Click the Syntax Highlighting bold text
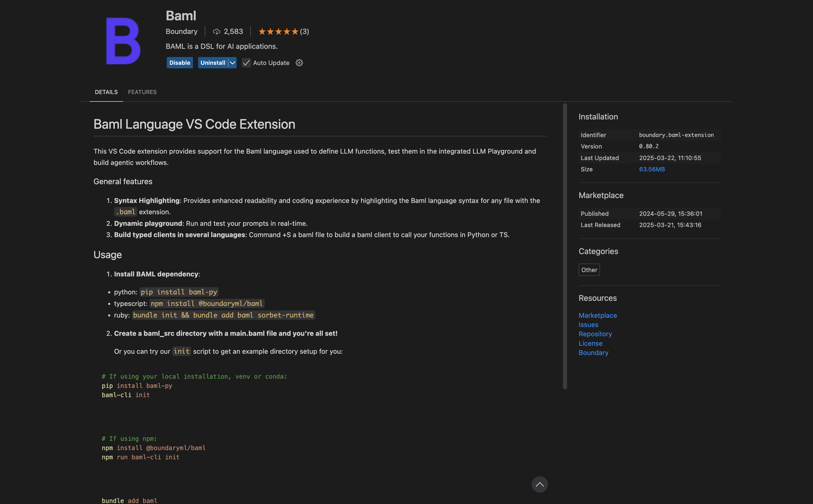Viewport: 813px width, 504px height. [x=147, y=201]
